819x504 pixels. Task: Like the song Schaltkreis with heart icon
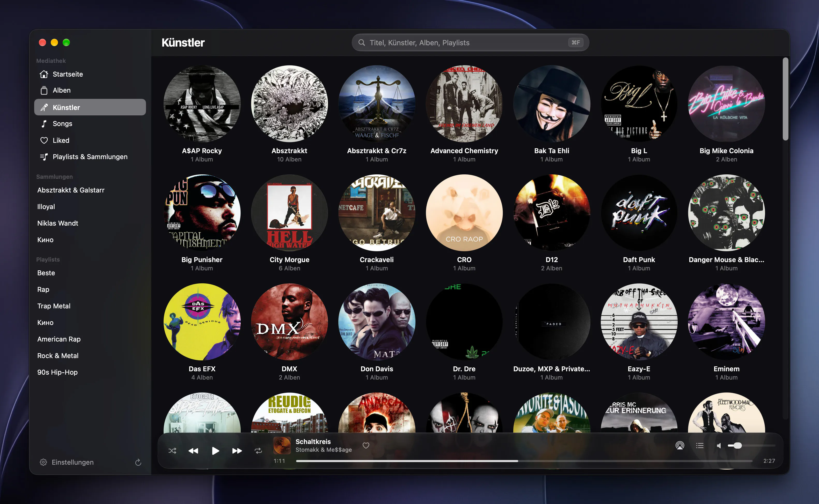(x=366, y=445)
